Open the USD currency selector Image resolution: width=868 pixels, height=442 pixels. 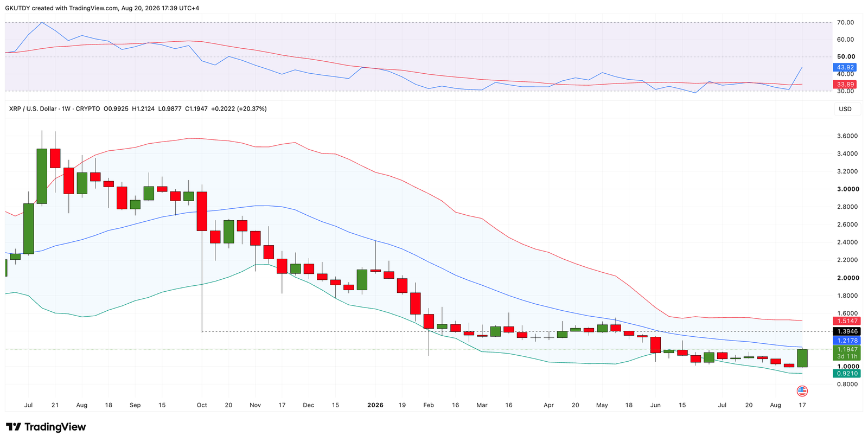(x=845, y=109)
